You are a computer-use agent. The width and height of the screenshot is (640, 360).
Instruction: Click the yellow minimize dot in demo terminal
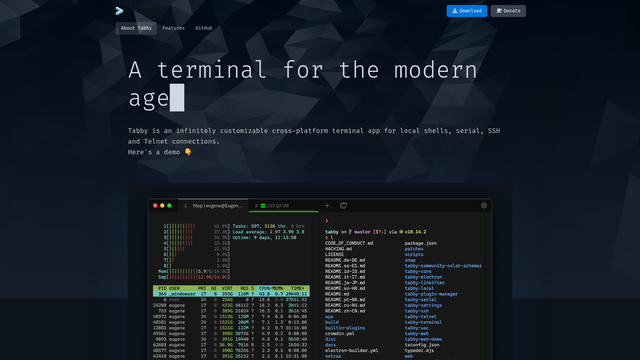(162, 206)
